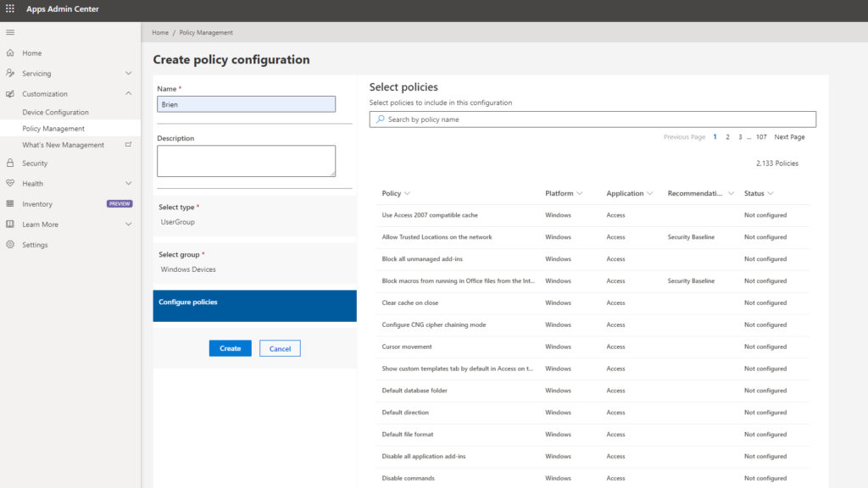
Task: Select policy Show custom templates tab by default
Action: [x=457, y=369]
